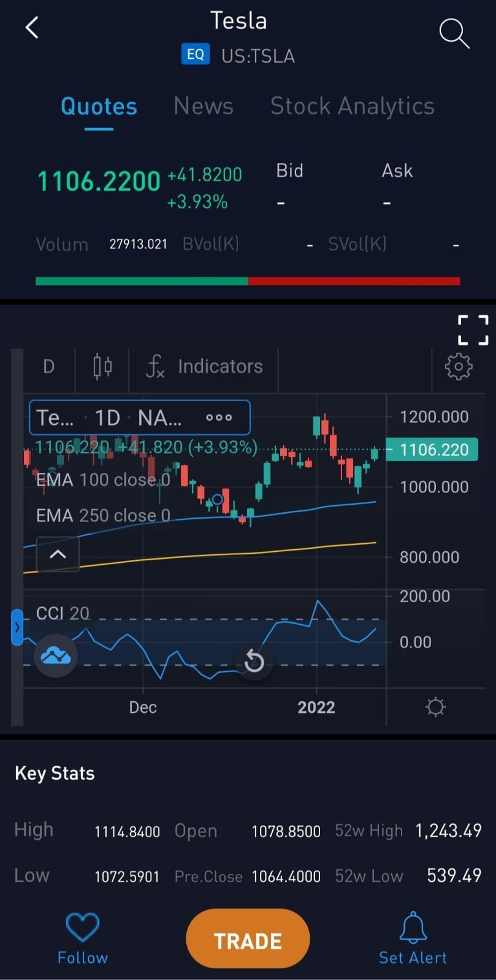The height and width of the screenshot is (980, 496).
Task: Open chart settings gear icon
Action: tap(458, 367)
